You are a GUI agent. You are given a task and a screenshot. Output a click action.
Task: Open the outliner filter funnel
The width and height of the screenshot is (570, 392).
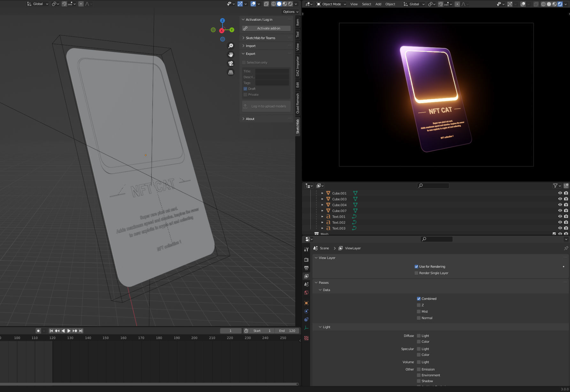[x=555, y=185]
